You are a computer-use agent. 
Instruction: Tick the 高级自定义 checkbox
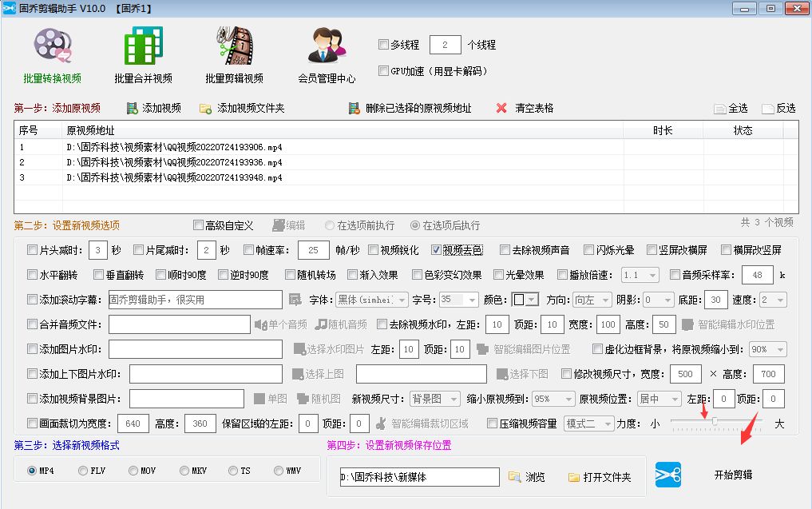(198, 225)
